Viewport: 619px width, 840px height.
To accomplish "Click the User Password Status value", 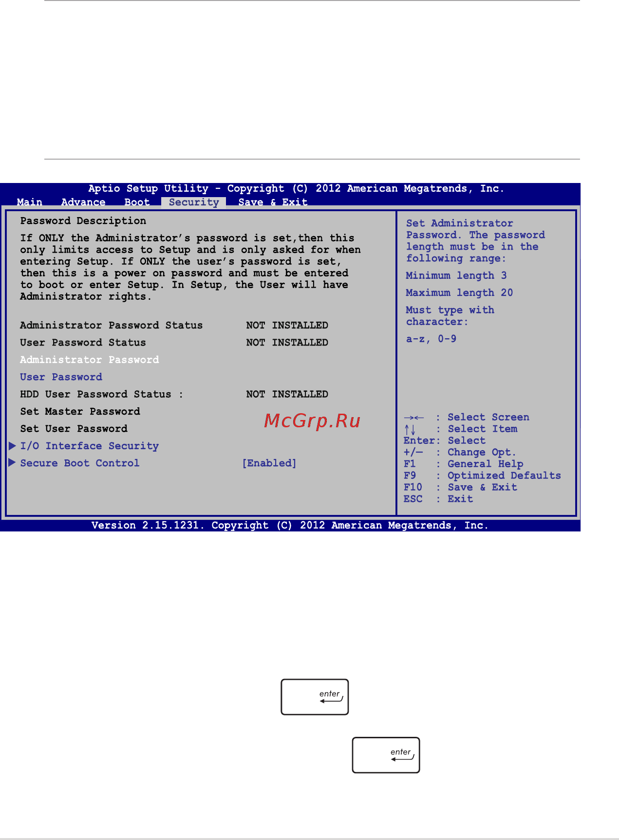I will pos(287,343).
